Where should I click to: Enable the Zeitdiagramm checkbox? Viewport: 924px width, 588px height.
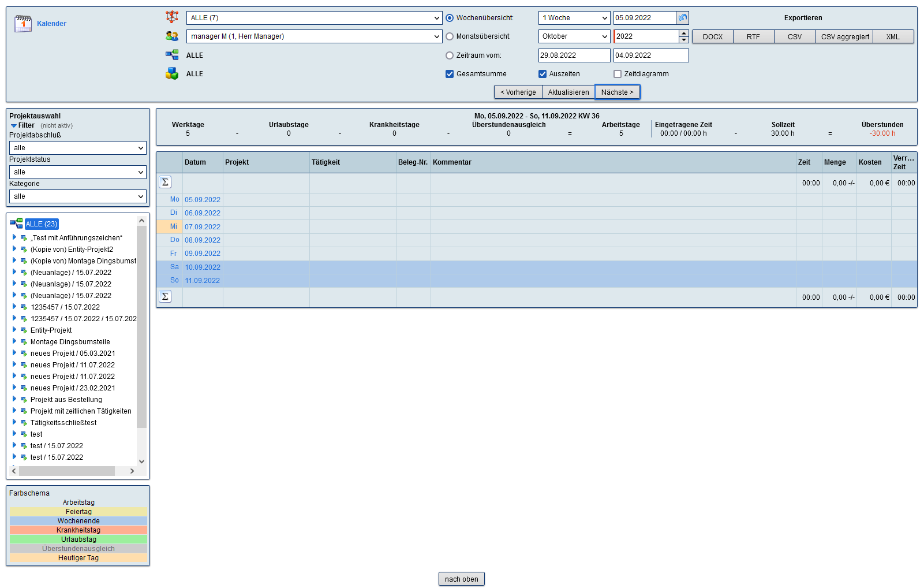pos(618,74)
